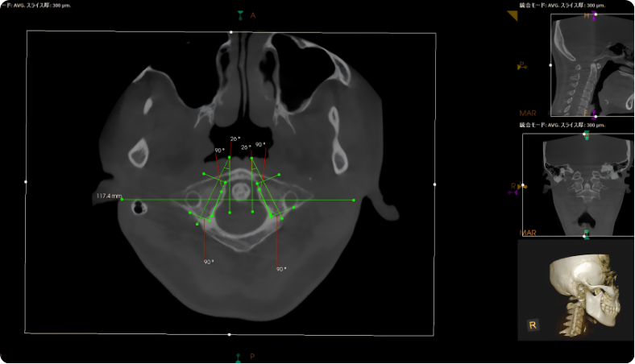The height and width of the screenshot is (364, 635).
Task: Click the left-edge handle of the axial frame
Action: (x=26, y=182)
